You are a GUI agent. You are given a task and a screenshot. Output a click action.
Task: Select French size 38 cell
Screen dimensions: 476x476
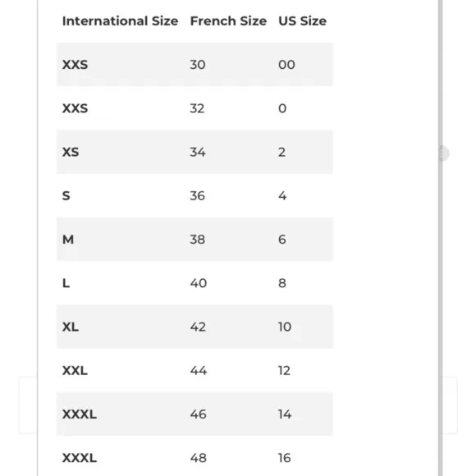[x=198, y=240]
